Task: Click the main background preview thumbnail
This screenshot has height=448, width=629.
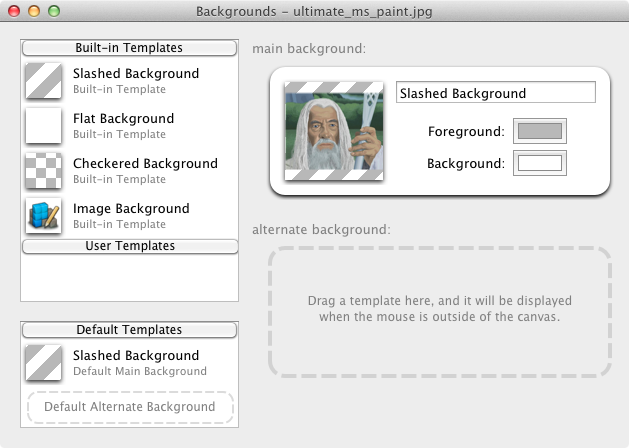Action: (x=334, y=131)
